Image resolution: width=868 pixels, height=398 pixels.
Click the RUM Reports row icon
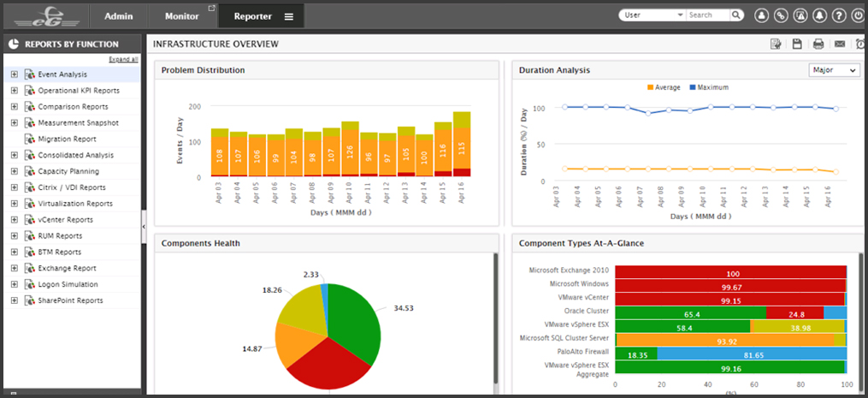(x=30, y=236)
